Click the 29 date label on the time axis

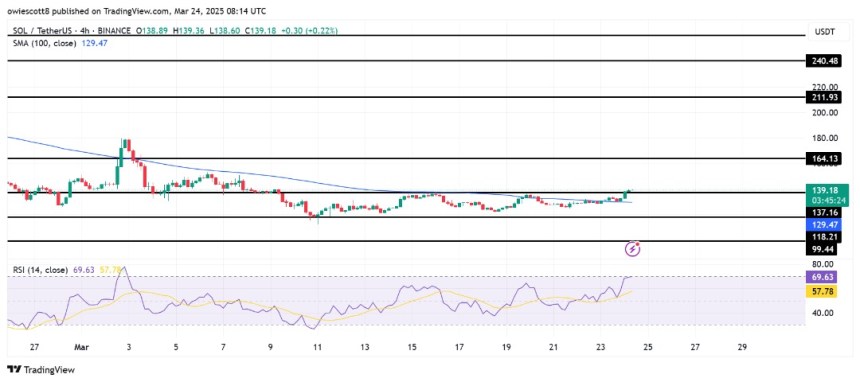point(742,347)
